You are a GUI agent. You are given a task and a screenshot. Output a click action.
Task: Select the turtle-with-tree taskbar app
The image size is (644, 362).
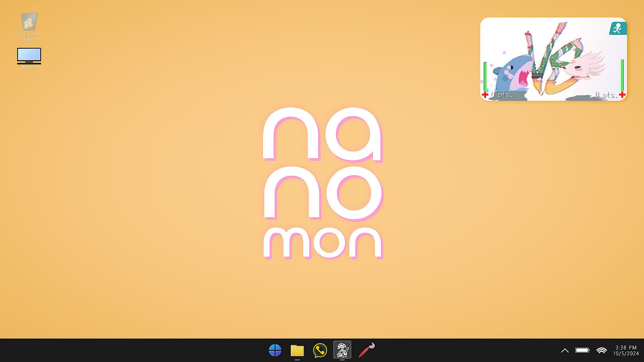click(342, 350)
